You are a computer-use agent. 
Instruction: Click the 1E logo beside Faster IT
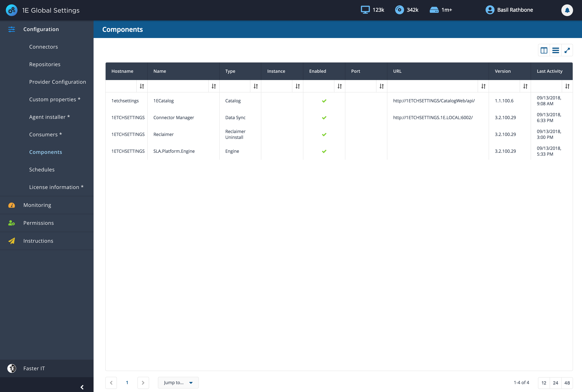(x=12, y=368)
